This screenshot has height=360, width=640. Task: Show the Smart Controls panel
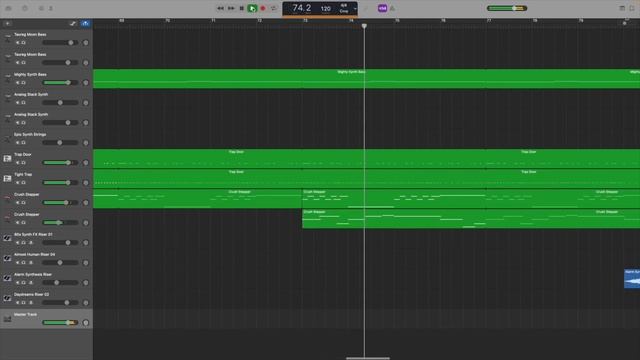[x=41, y=8]
